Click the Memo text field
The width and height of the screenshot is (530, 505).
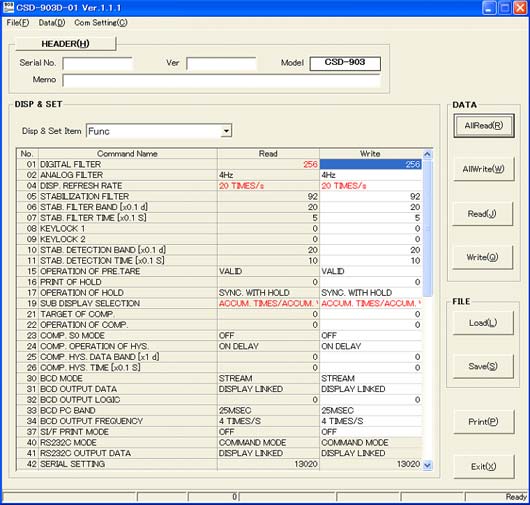coord(222,80)
